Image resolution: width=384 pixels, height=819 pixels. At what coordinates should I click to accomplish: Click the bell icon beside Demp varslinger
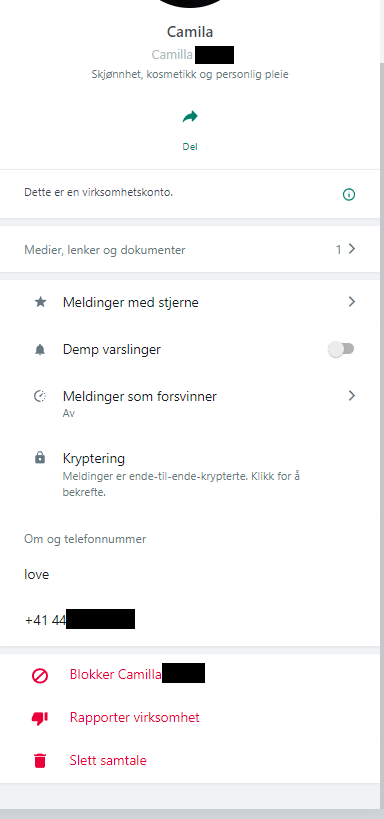(40, 349)
